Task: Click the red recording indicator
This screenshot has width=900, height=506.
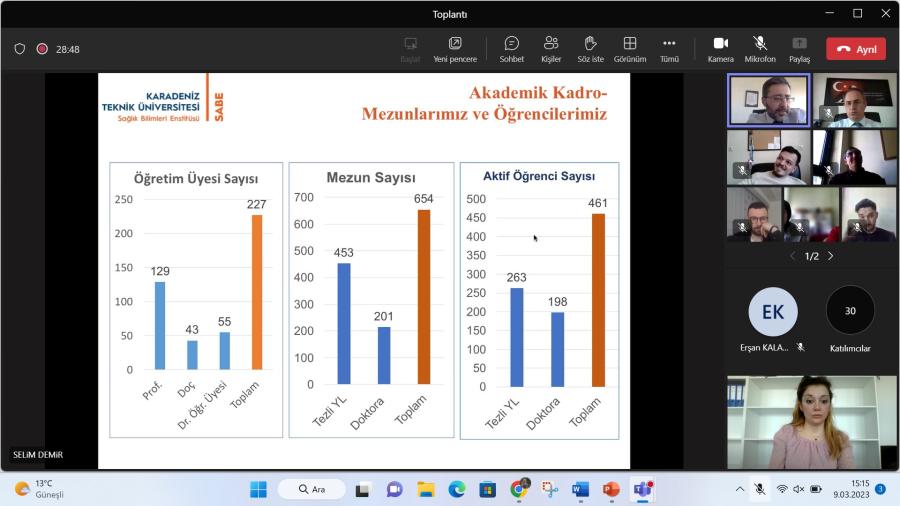Action: coord(42,49)
